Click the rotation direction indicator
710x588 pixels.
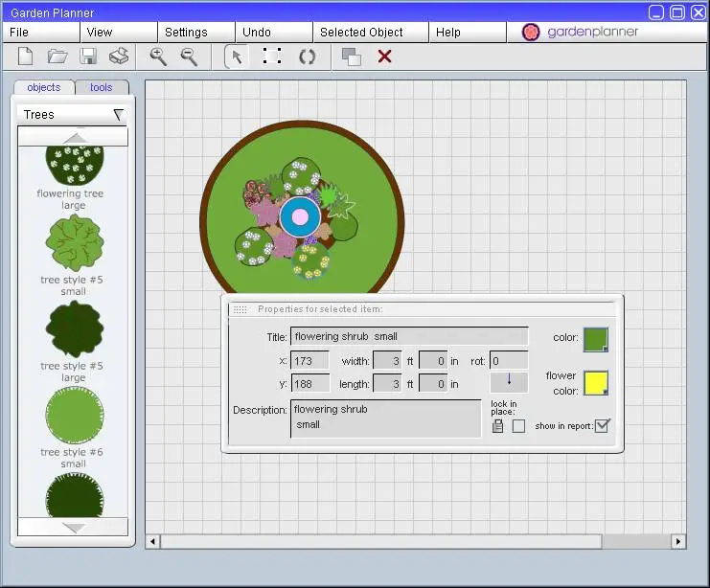coord(509,382)
